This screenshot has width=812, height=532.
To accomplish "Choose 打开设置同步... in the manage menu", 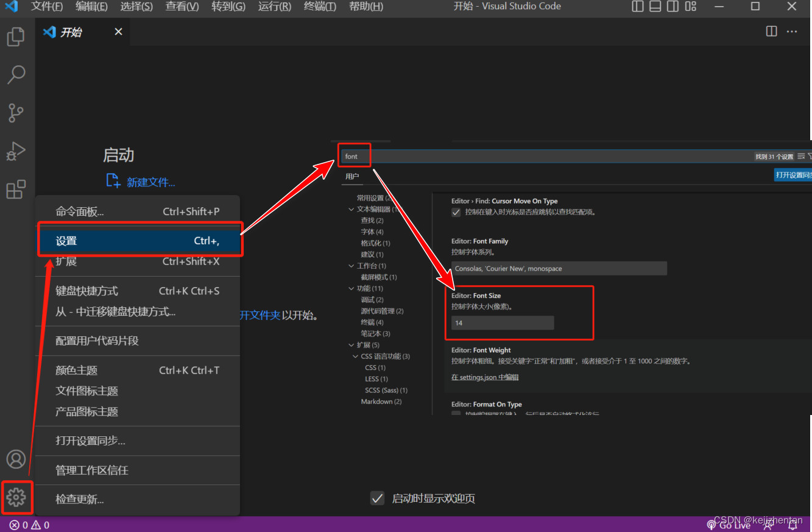I will 138,441.
